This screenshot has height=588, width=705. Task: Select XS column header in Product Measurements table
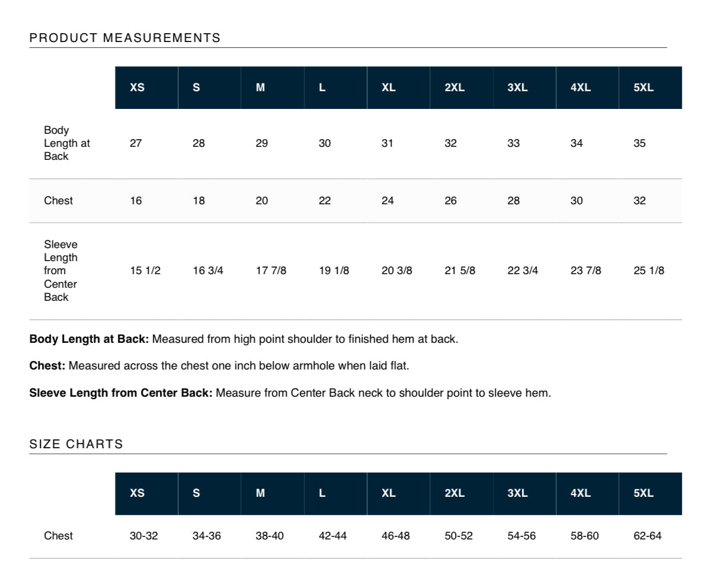(137, 88)
